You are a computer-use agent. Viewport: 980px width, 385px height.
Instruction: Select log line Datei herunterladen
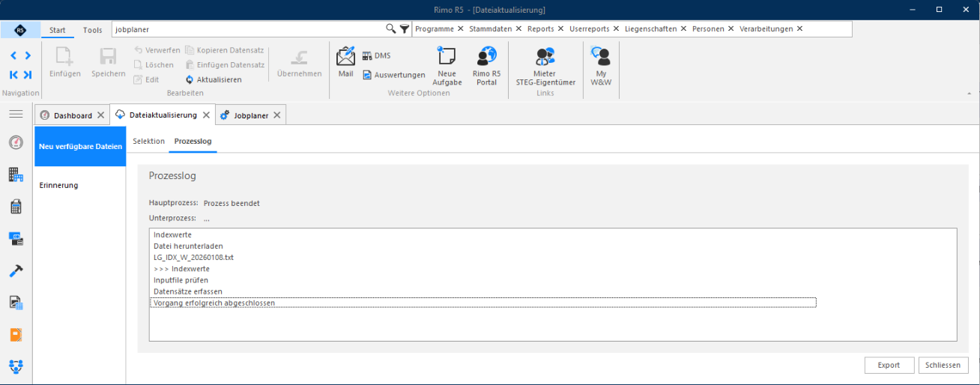188,246
